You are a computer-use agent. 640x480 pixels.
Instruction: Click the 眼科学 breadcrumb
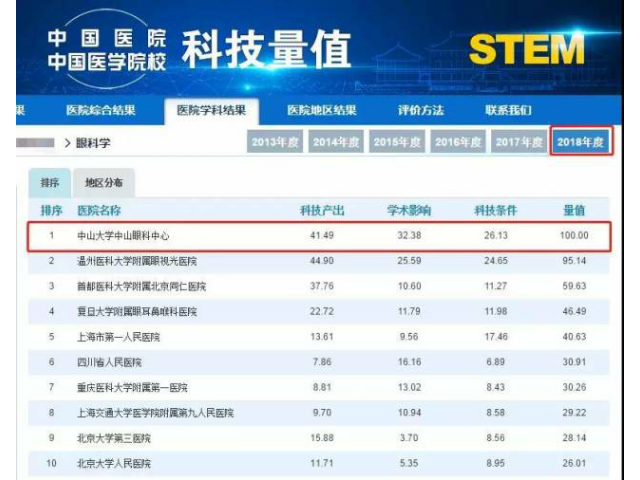pos(93,143)
